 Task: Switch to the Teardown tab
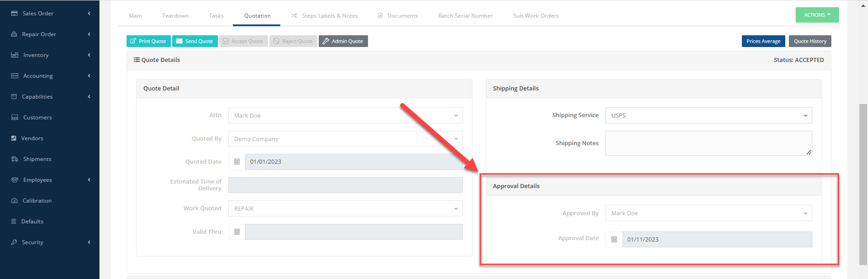[x=175, y=16]
